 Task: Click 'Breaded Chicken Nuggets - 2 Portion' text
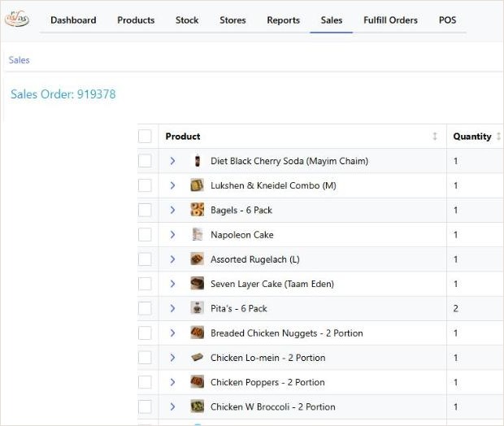pyautogui.click(x=287, y=333)
